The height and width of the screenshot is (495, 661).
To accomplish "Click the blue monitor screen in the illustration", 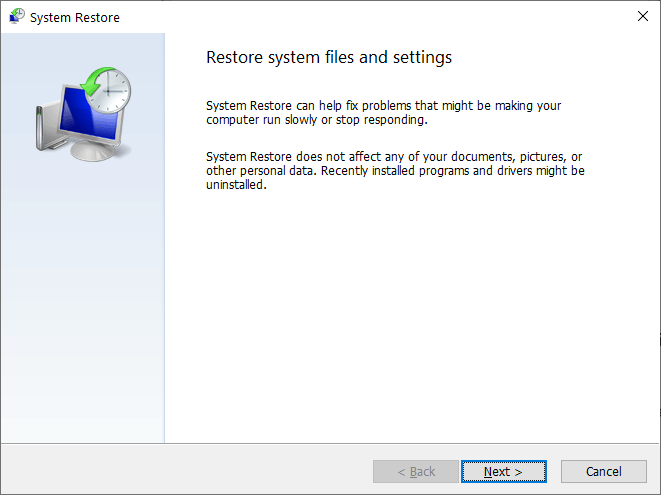I will (78, 119).
